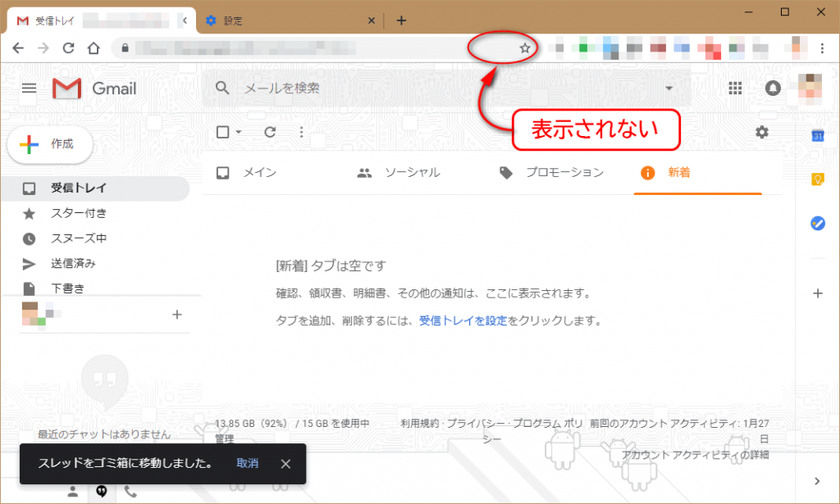Click the メールを検索 search field
The height and width of the screenshot is (504, 840).
(x=443, y=89)
